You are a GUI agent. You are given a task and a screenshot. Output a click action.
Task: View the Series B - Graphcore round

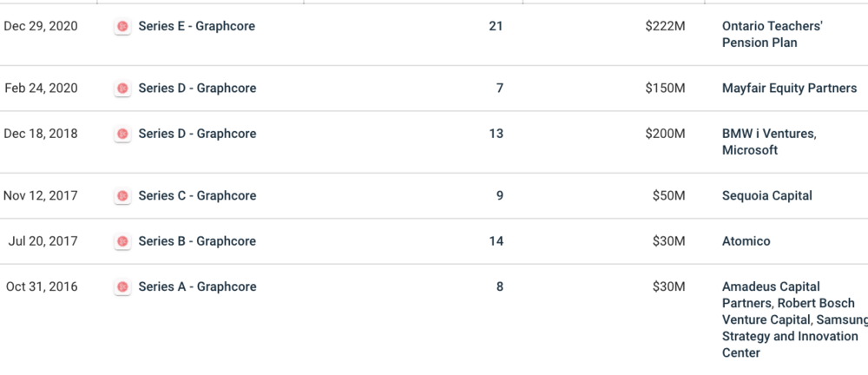(x=197, y=240)
